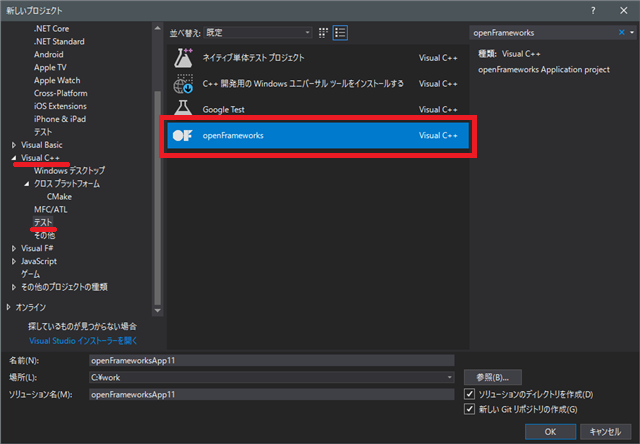Select the native unit test project flask icon
The image size is (640, 444).
[x=183, y=58]
